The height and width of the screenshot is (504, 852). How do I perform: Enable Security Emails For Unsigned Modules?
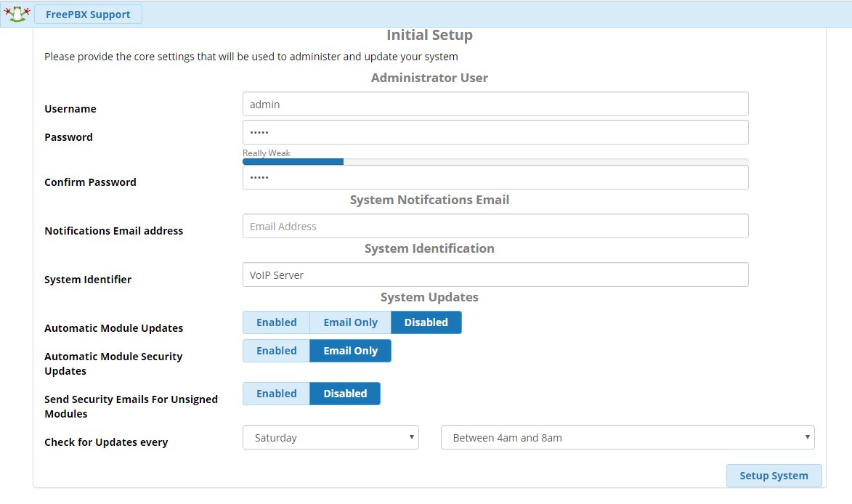pyautogui.click(x=276, y=394)
